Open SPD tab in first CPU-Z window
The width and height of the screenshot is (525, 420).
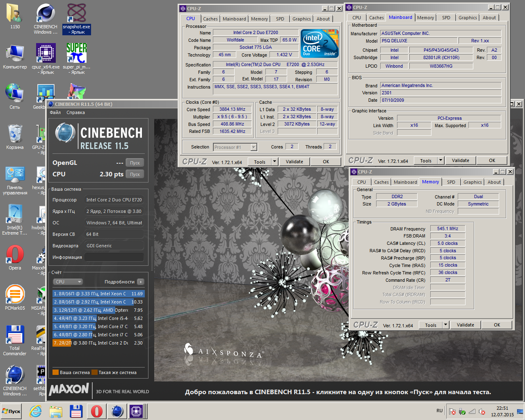point(280,19)
